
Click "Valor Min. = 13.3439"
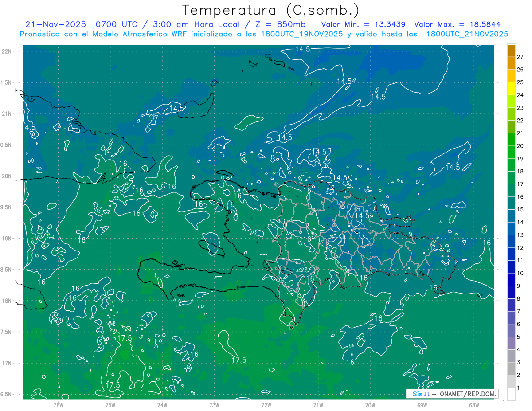tap(364, 24)
